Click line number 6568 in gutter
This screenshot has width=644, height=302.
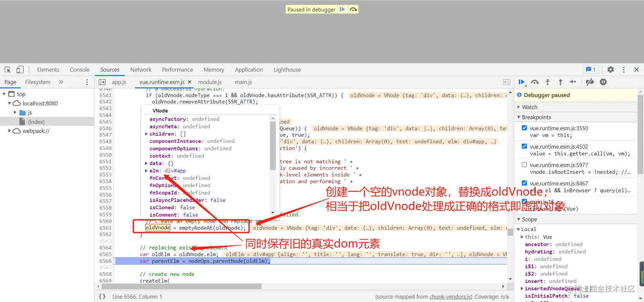[x=106, y=274]
